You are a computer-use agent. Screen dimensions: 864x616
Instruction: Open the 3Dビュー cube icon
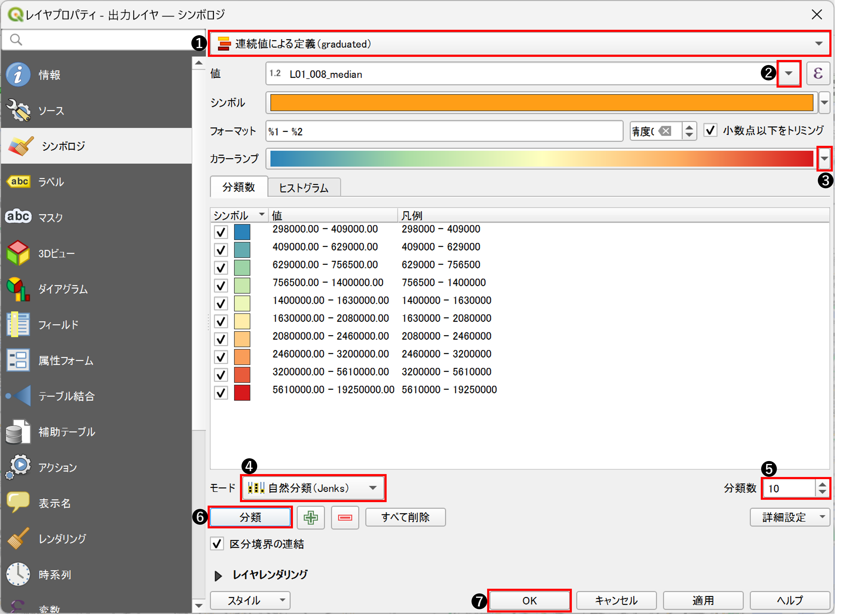pos(18,253)
